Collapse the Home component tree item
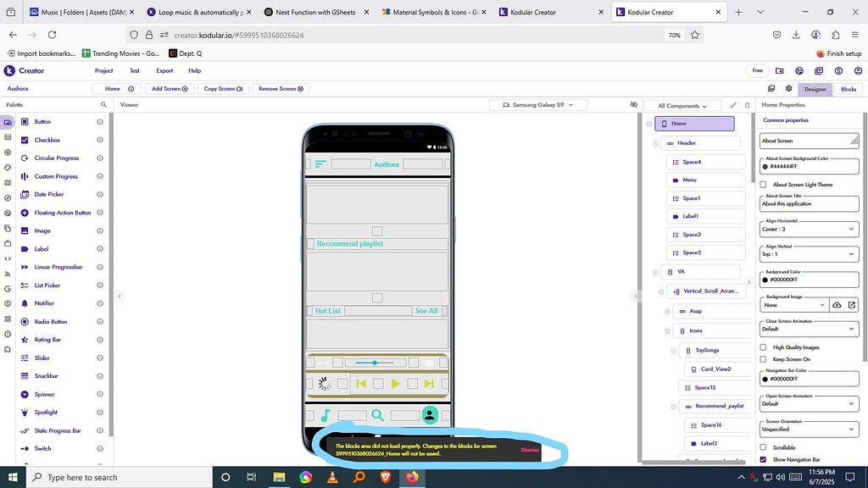This screenshot has width=868, height=488. click(648, 123)
